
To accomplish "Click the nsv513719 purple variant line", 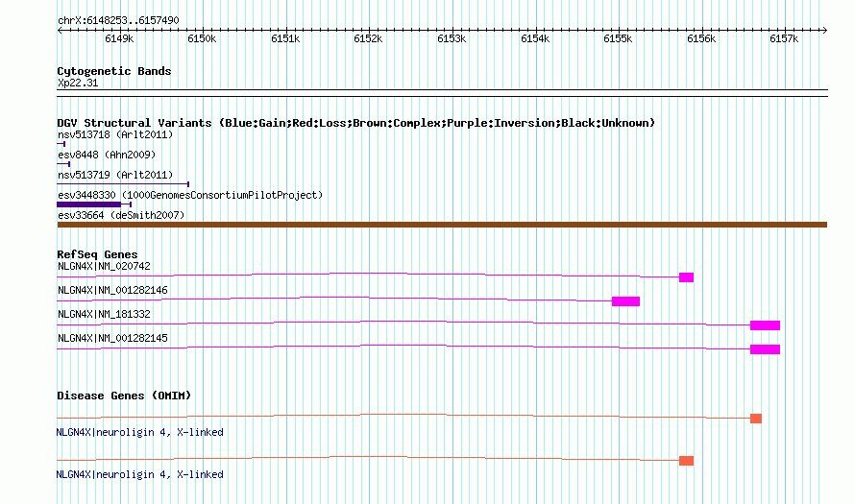I will (x=123, y=184).
